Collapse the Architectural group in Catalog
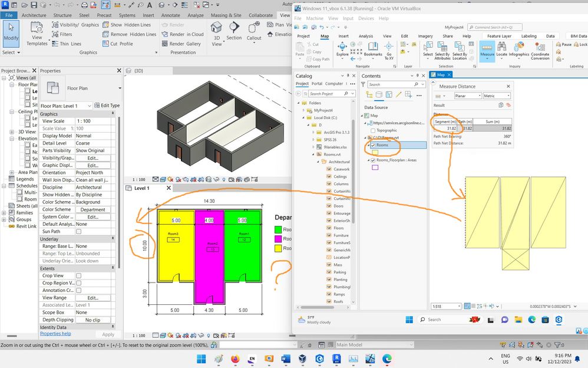Viewport: 588px width, 368px height. pos(318,162)
